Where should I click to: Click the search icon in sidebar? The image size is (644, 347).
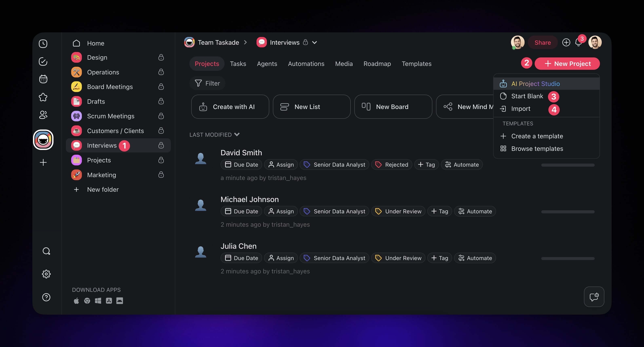46,251
